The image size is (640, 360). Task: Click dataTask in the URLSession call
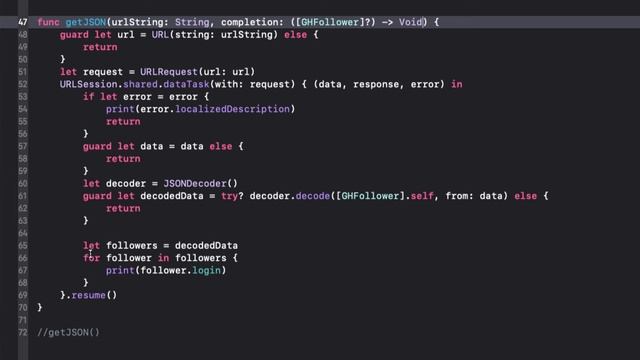point(186,84)
